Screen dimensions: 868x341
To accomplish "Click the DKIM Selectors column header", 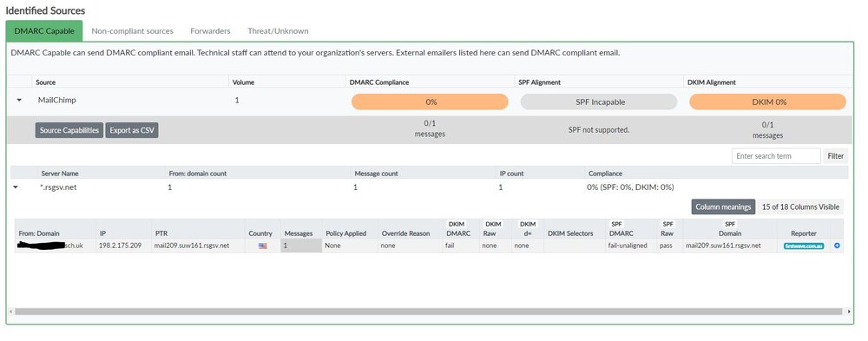I will (x=570, y=233).
